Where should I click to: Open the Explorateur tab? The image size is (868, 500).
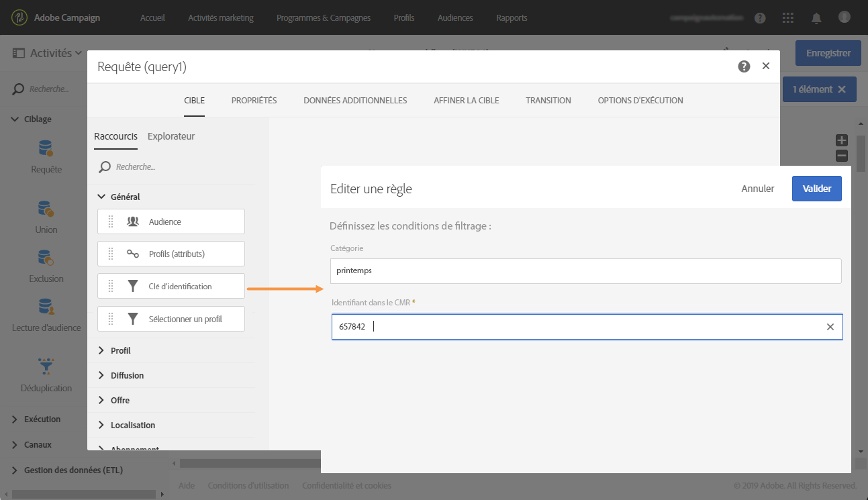coord(171,136)
